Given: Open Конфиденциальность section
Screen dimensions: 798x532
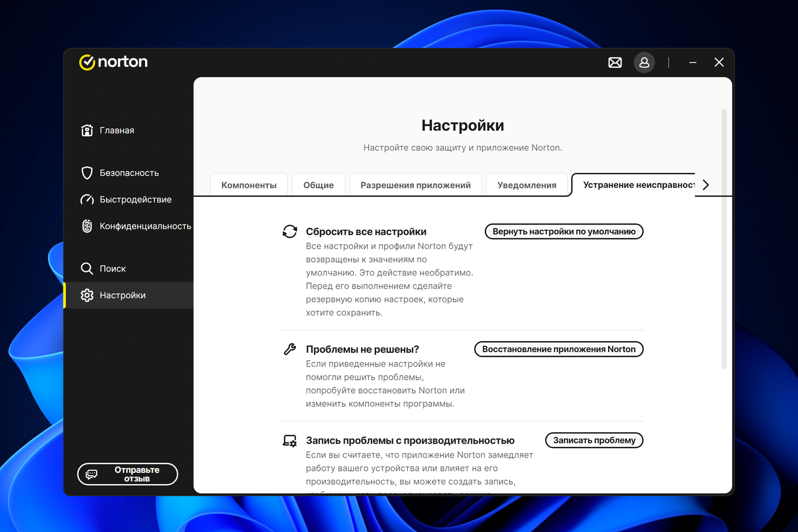Looking at the screenshot, I should (129, 226).
